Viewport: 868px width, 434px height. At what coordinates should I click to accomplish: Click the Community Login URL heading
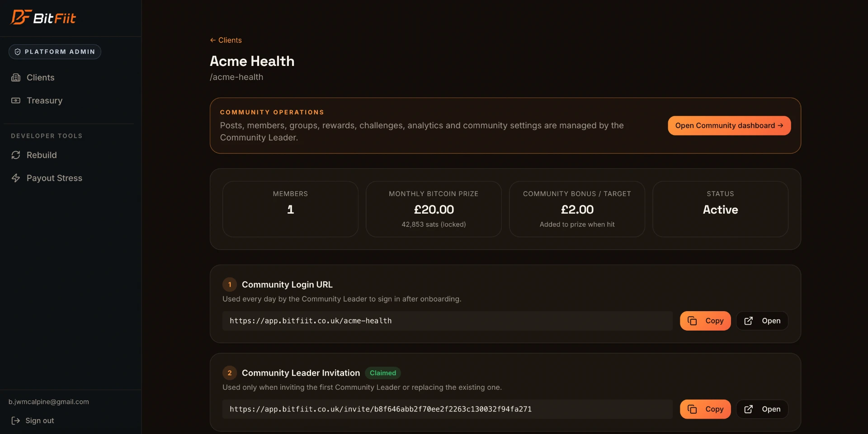pos(287,285)
